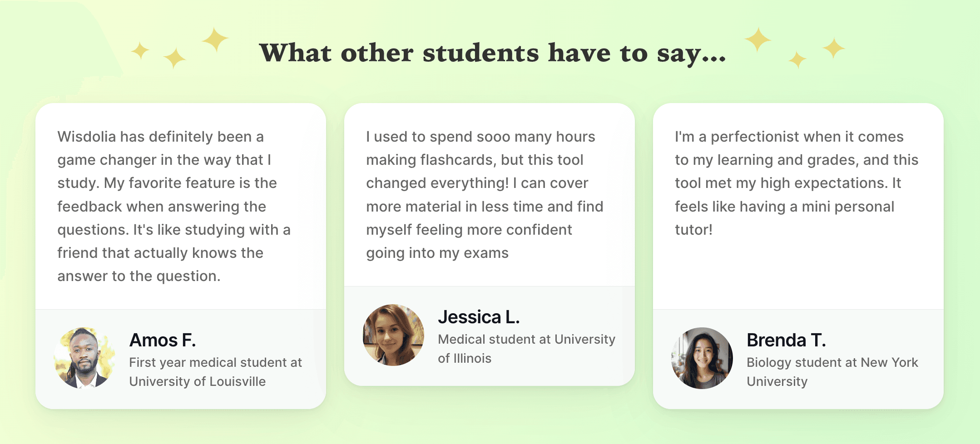Screen dimensions: 980x444
Task: Select the name "Brenda T."
Action: click(x=786, y=340)
